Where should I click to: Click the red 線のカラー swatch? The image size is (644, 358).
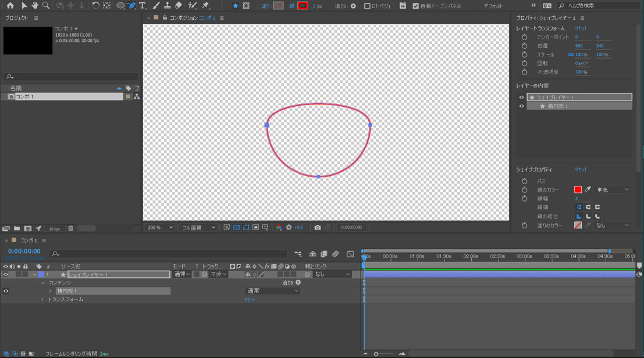click(x=578, y=189)
